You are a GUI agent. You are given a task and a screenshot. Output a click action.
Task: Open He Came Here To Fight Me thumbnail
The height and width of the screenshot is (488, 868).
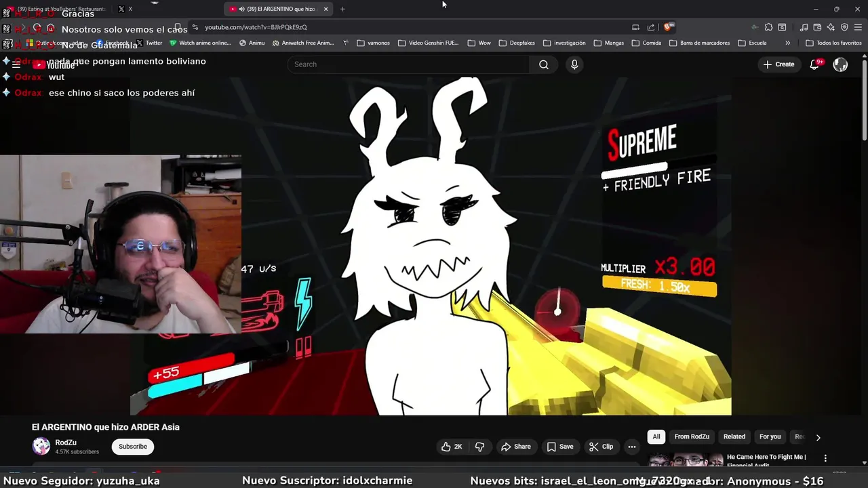tap(686, 460)
